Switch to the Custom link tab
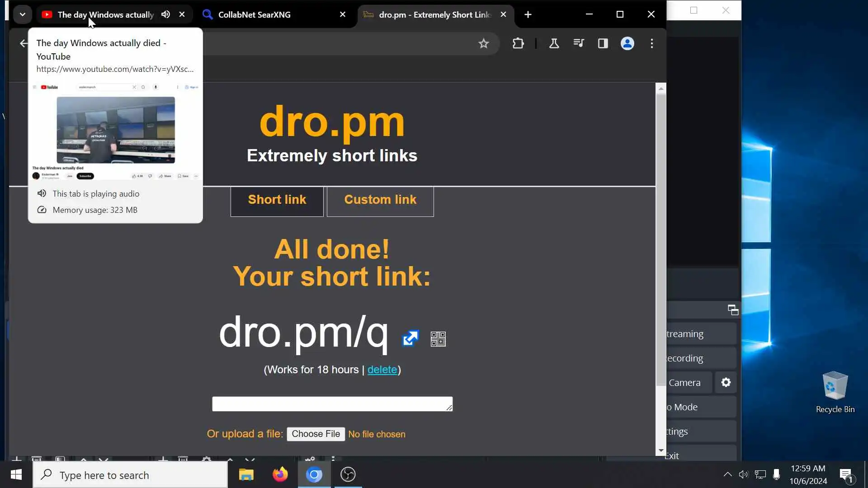The width and height of the screenshot is (868, 488). pyautogui.click(x=380, y=200)
